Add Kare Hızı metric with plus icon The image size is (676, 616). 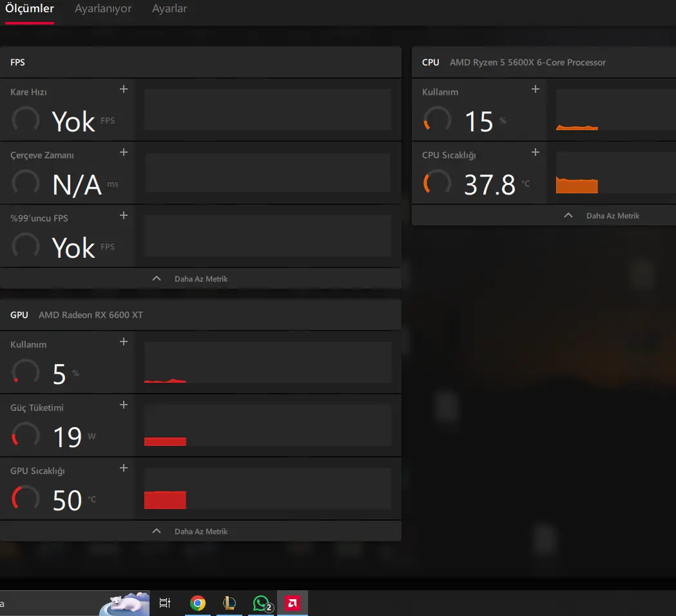(x=124, y=89)
